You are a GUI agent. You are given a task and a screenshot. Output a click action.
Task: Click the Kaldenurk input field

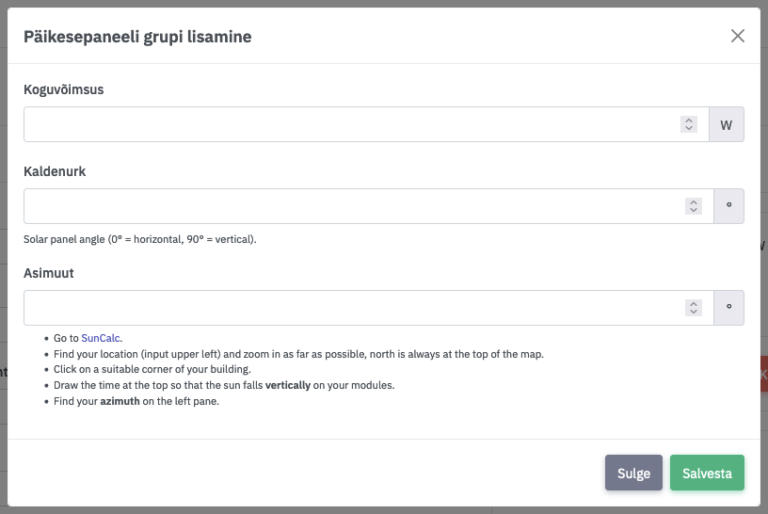pyautogui.click(x=350, y=206)
